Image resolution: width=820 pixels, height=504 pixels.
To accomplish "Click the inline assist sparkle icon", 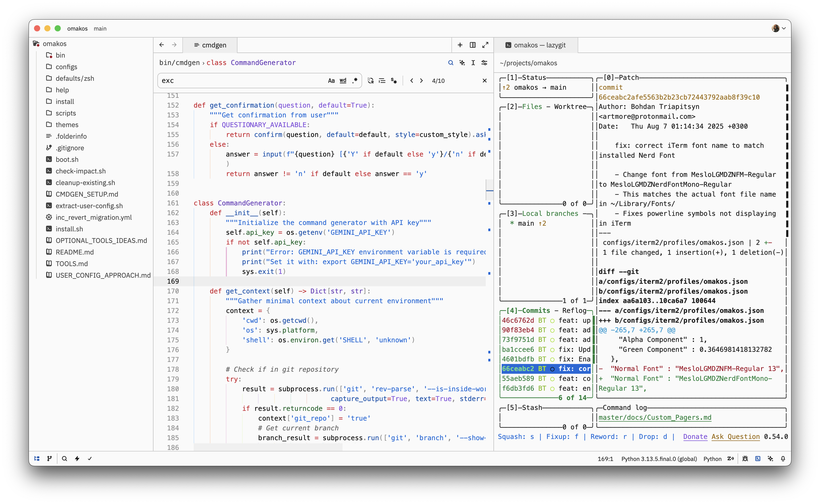I will [x=462, y=63].
